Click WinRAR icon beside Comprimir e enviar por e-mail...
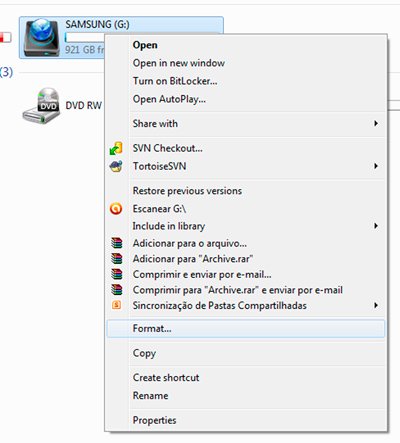 [117, 274]
